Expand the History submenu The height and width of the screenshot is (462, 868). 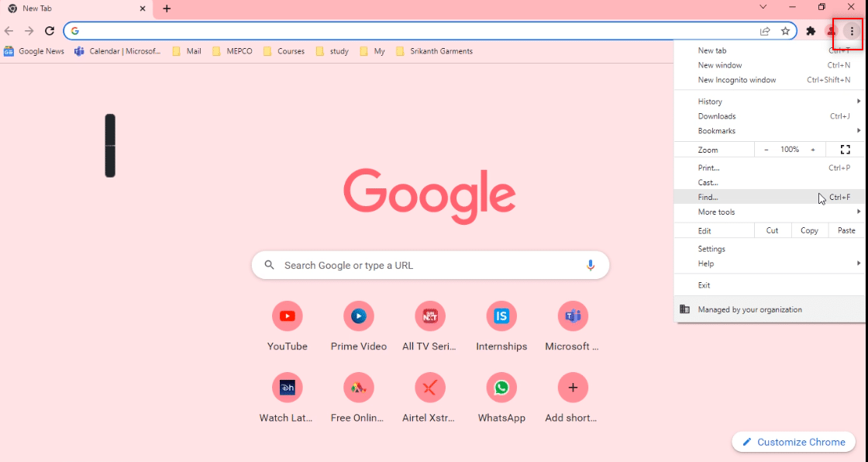tap(770, 102)
